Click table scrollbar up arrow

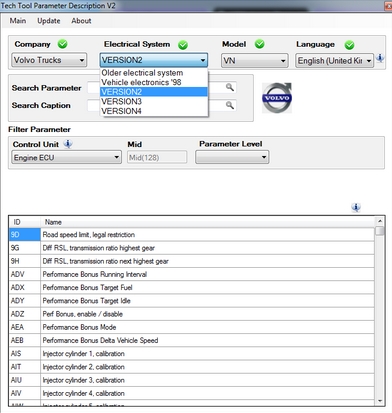pos(380,221)
